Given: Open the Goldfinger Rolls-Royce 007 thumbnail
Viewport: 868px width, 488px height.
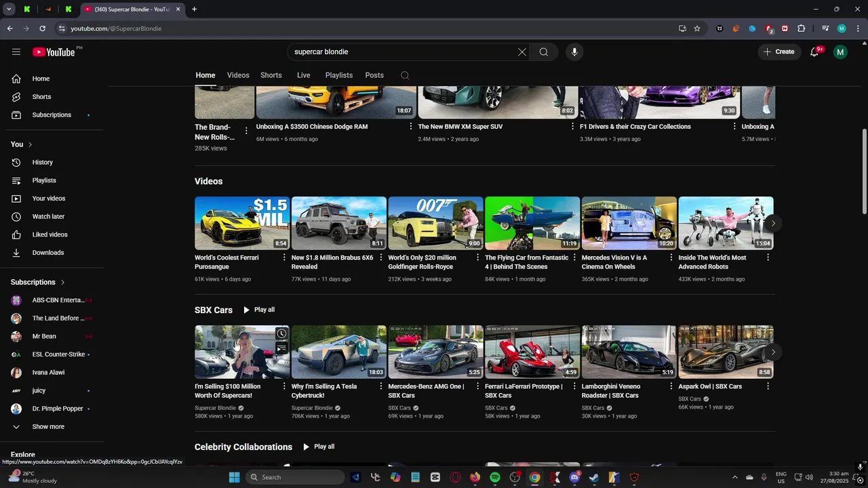Looking at the screenshot, I should pos(435,223).
